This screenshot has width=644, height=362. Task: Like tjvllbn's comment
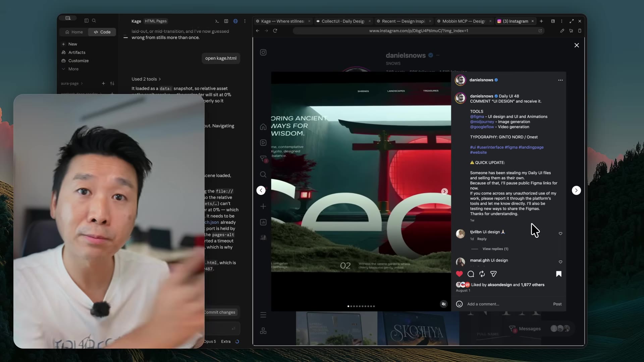pyautogui.click(x=560, y=234)
